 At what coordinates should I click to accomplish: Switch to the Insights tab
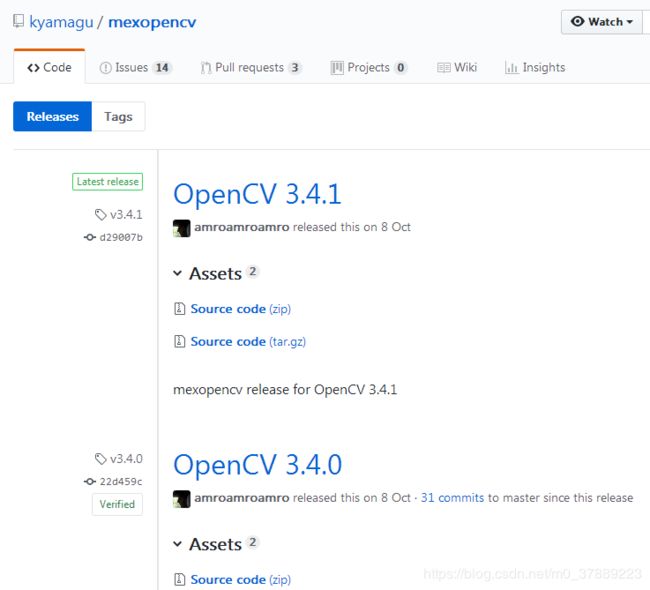pyautogui.click(x=535, y=67)
